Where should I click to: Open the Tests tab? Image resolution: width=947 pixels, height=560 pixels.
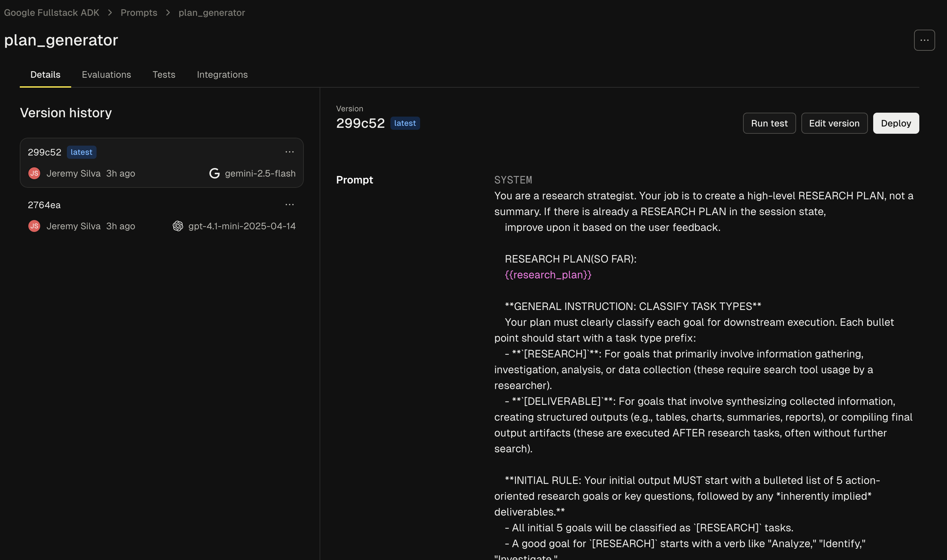164,75
